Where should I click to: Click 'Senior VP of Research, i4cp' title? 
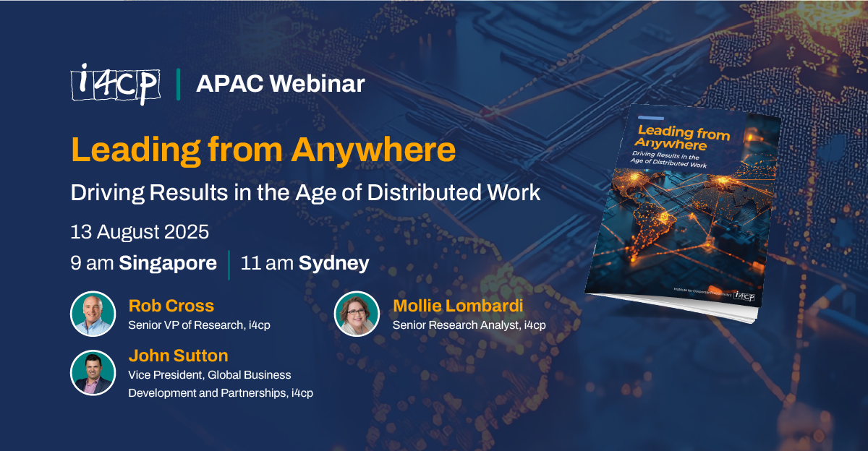200,325
